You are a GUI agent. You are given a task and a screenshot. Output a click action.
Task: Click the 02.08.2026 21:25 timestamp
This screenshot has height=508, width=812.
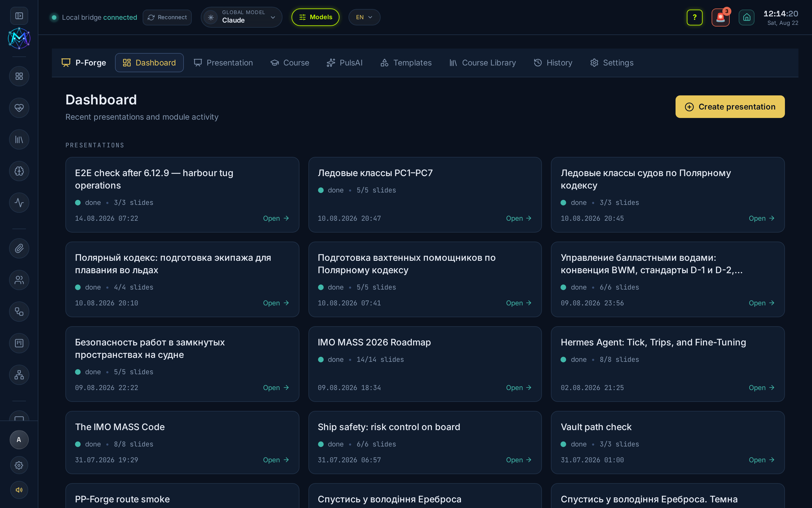(x=592, y=388)
